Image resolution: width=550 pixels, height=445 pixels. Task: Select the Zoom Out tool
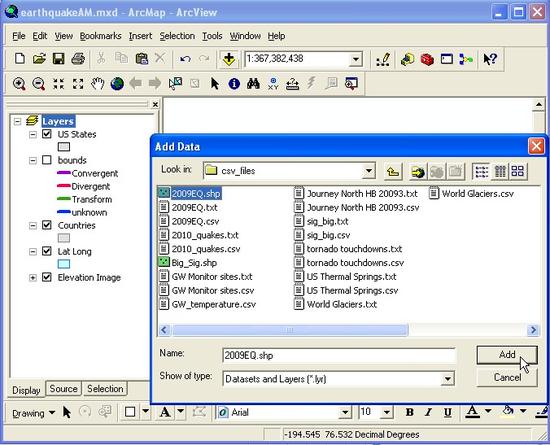coord(39,84)
